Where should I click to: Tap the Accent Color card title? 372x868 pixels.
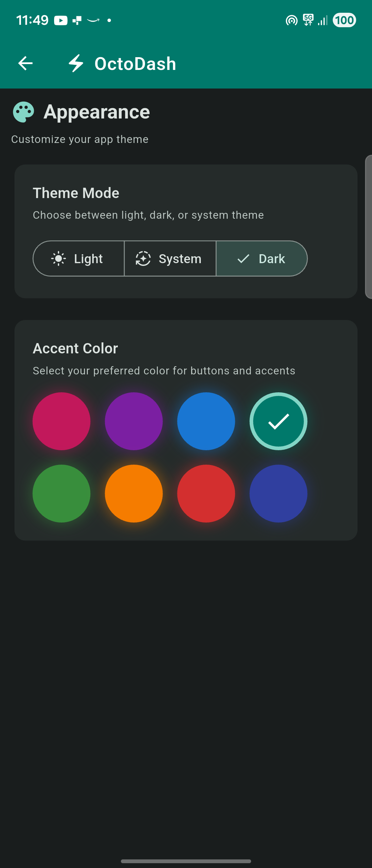(75, 348)
